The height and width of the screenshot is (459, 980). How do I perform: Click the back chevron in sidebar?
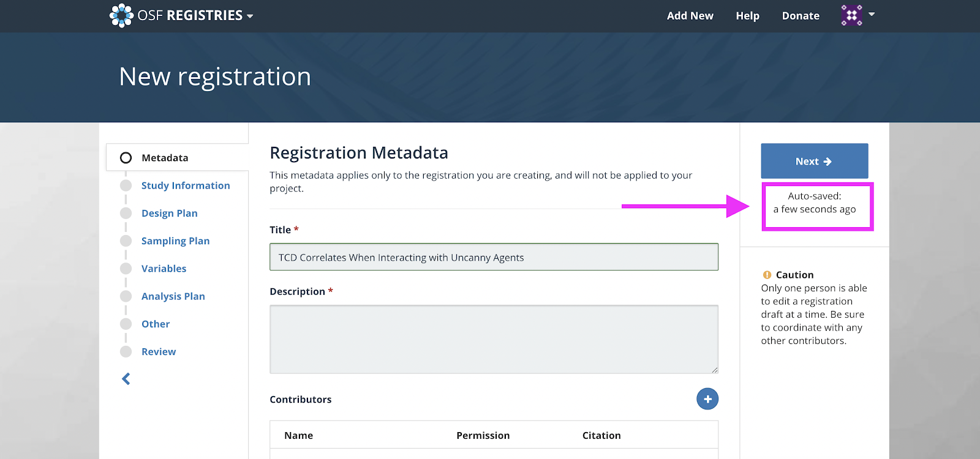(126, 379)
